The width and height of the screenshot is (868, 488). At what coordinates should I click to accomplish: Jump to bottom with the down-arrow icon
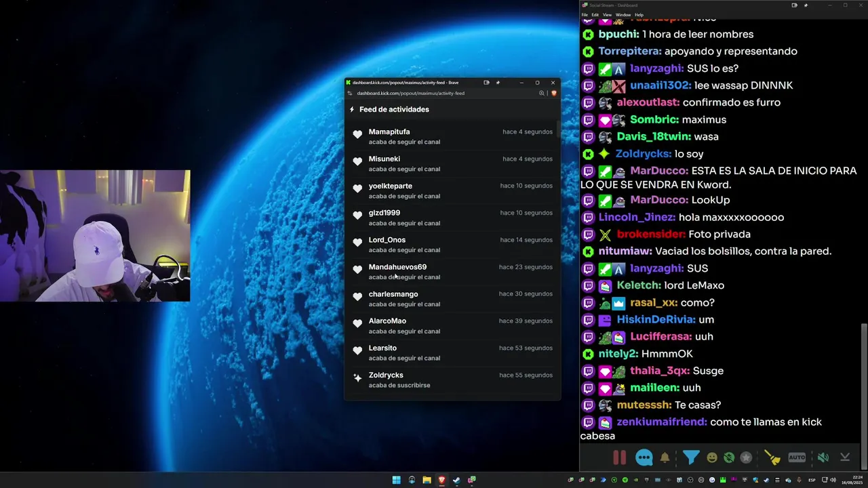[x=845, y=457]
